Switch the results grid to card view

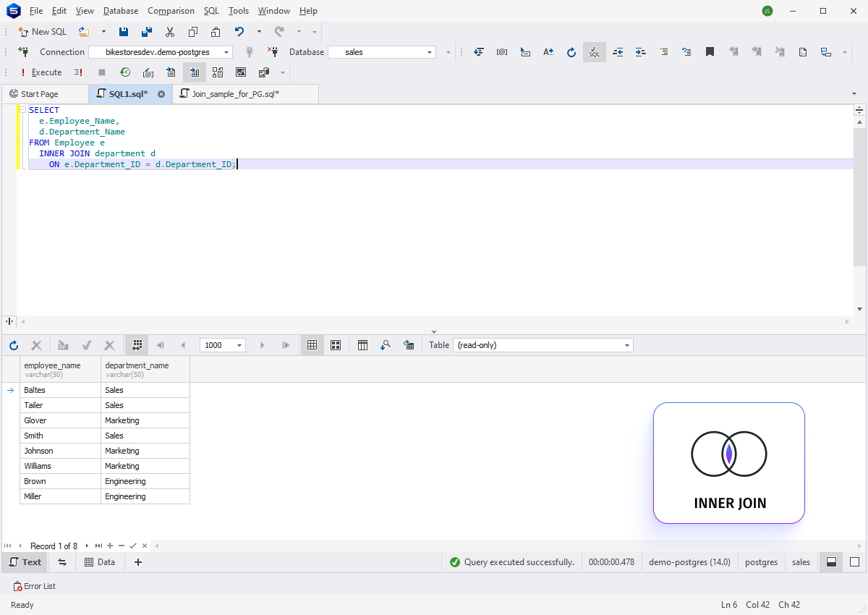point(335,345)
